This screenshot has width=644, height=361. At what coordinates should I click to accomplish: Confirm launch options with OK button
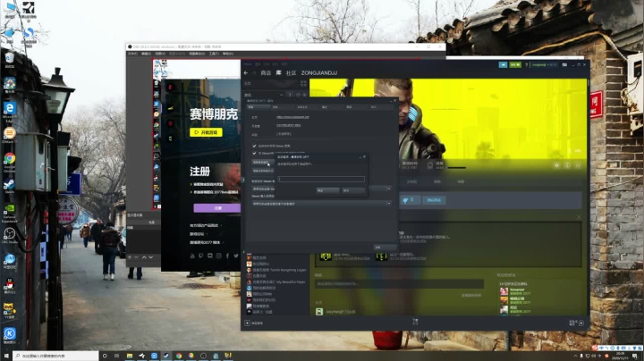[x=327, y=190]
